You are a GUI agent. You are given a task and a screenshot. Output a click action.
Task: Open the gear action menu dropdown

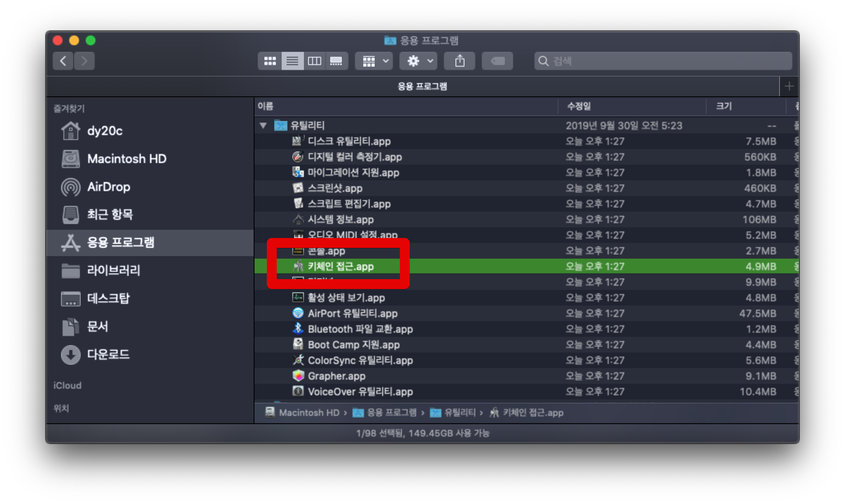pos(418,61)
